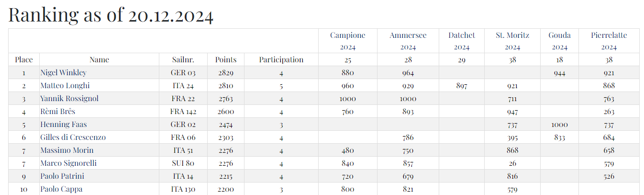The width and height of the screenshot is (644, 195).
Task: Select the Points column header
Action: (x=225, y=60)
